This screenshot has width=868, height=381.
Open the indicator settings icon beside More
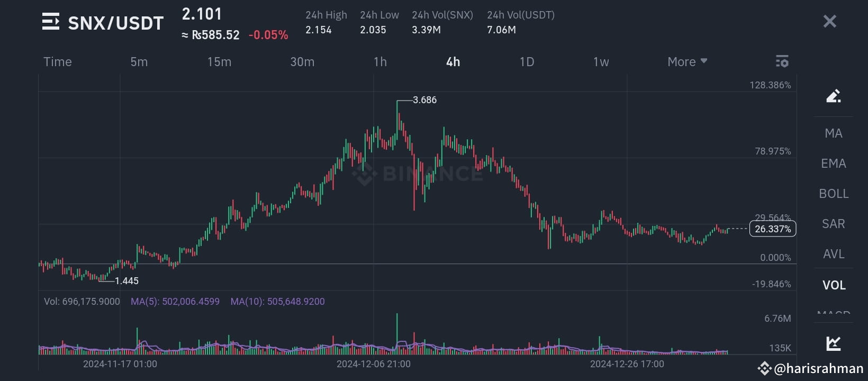[x=782, y=61]
